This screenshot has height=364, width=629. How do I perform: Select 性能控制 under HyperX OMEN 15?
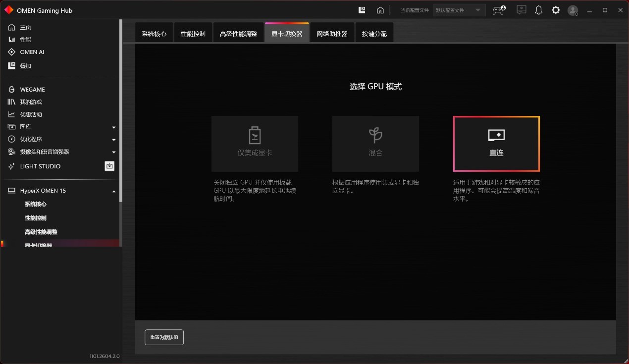(36, 218)
